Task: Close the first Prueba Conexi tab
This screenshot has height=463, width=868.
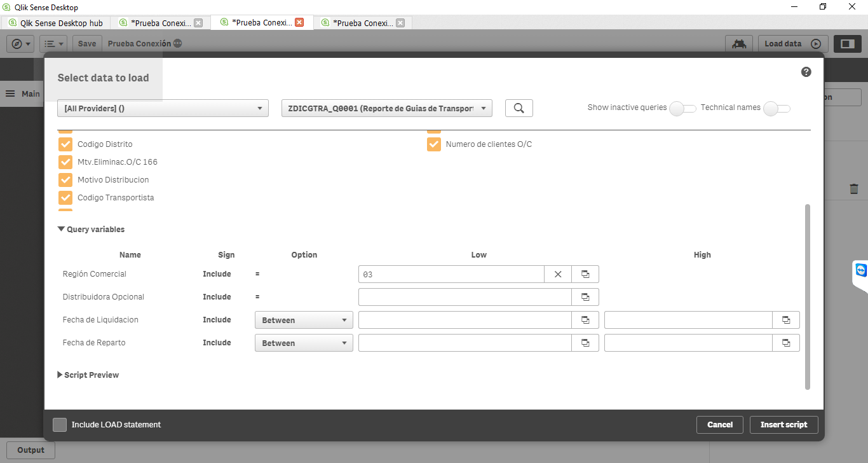Action: (x=198, y=22)
